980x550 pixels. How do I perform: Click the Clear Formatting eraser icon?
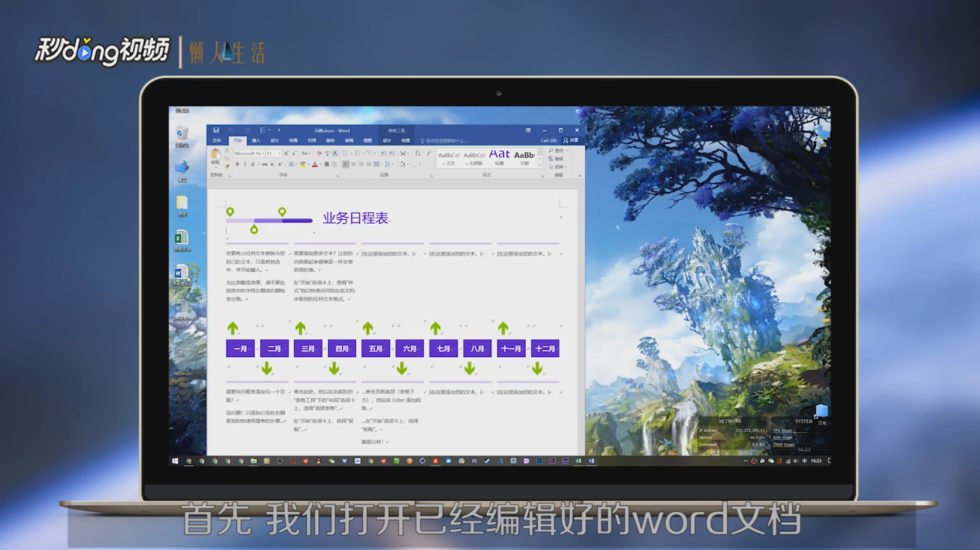coord(319,153)
